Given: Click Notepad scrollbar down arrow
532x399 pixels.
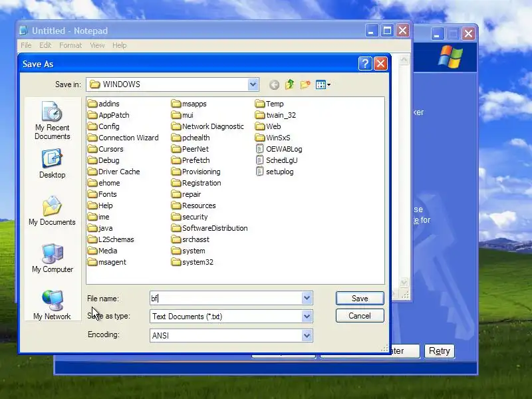Looking at the screenshot, I should [x=404, y=282].
